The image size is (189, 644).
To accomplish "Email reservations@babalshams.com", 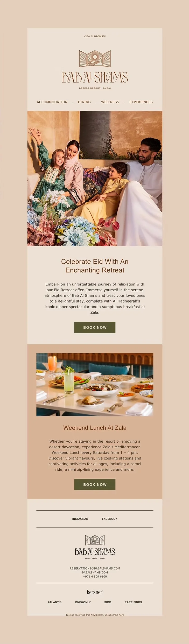I will pyautogui.click(x=95, y=568).
